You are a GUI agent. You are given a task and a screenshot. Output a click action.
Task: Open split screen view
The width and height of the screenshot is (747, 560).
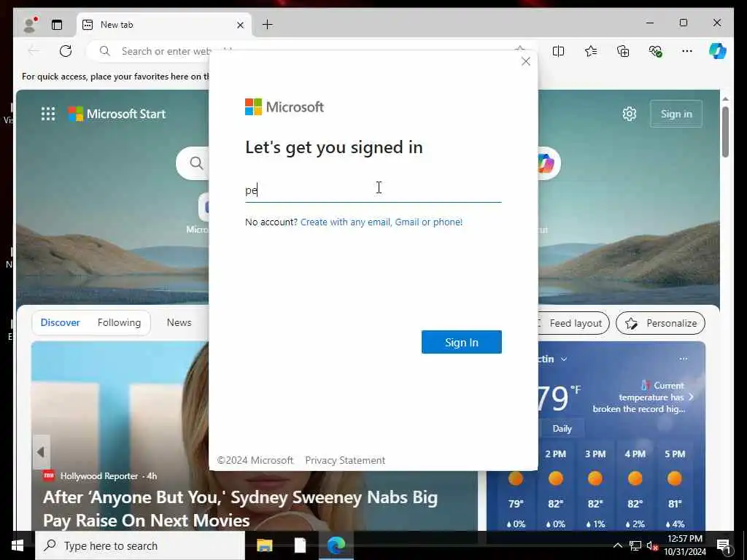pos(558,51)
